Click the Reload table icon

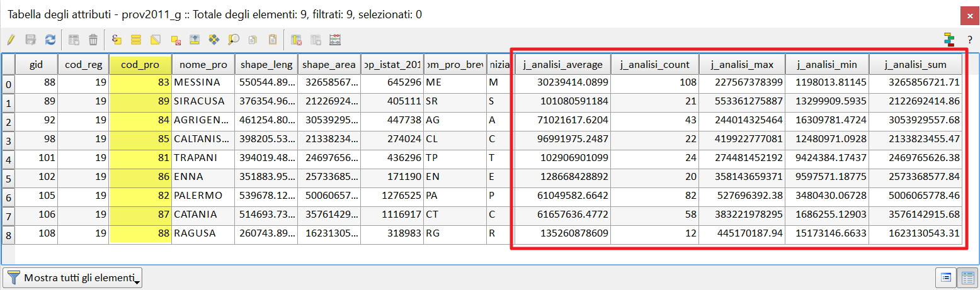click(50, 40)
